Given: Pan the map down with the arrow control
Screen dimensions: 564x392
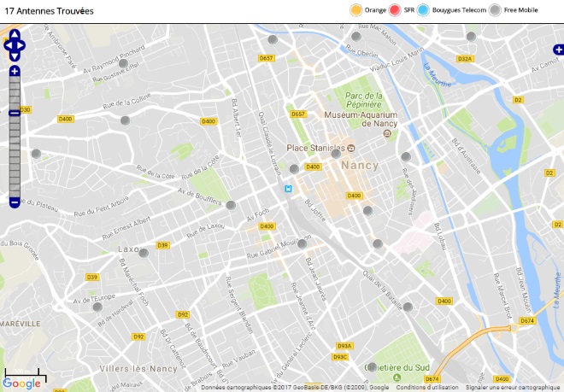Looking at the screenshot, I should click(x=15, y=56).
